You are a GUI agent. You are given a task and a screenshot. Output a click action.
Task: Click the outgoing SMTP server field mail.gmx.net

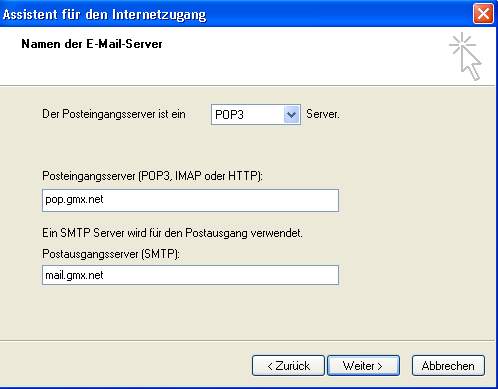(x=190, y=275)
